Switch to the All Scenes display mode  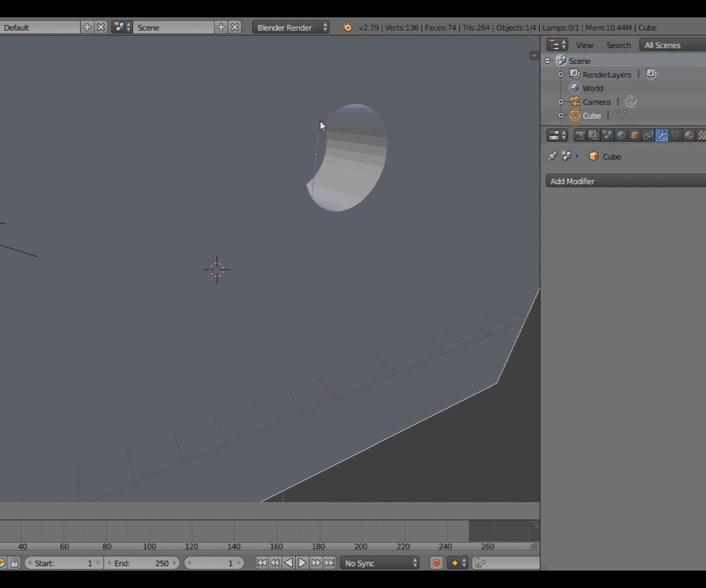[662, 45]
